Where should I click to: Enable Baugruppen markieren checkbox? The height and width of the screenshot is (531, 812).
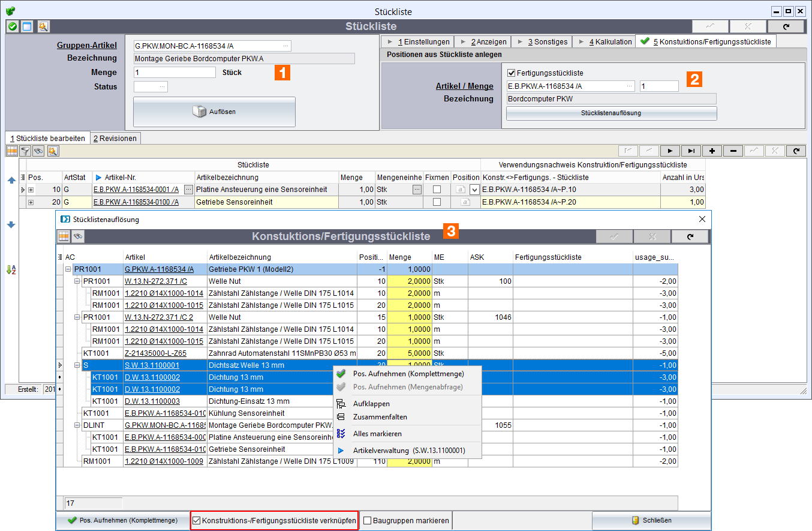click(x=367, y=521)
